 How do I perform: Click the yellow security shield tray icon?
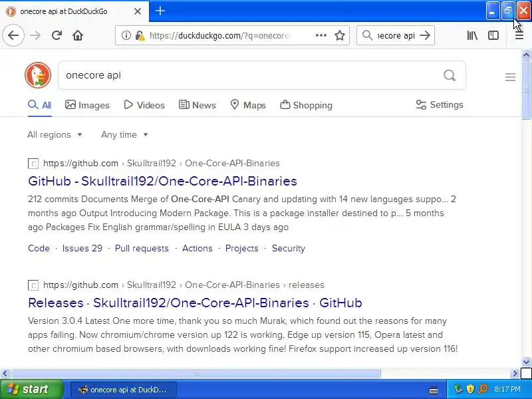click(x=470, y=389)
